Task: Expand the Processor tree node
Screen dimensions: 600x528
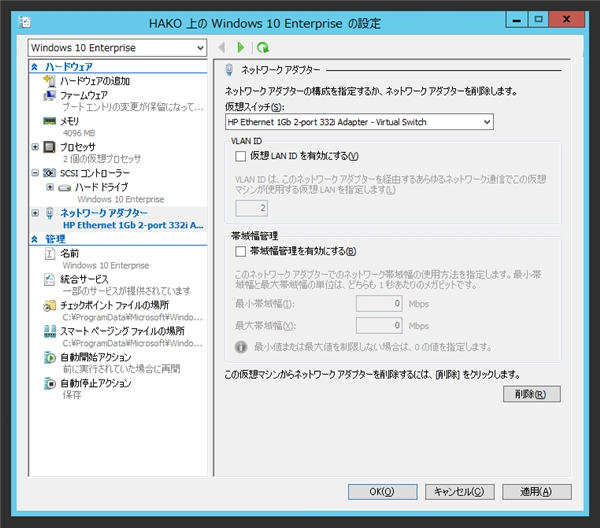Action: point(35,147)
